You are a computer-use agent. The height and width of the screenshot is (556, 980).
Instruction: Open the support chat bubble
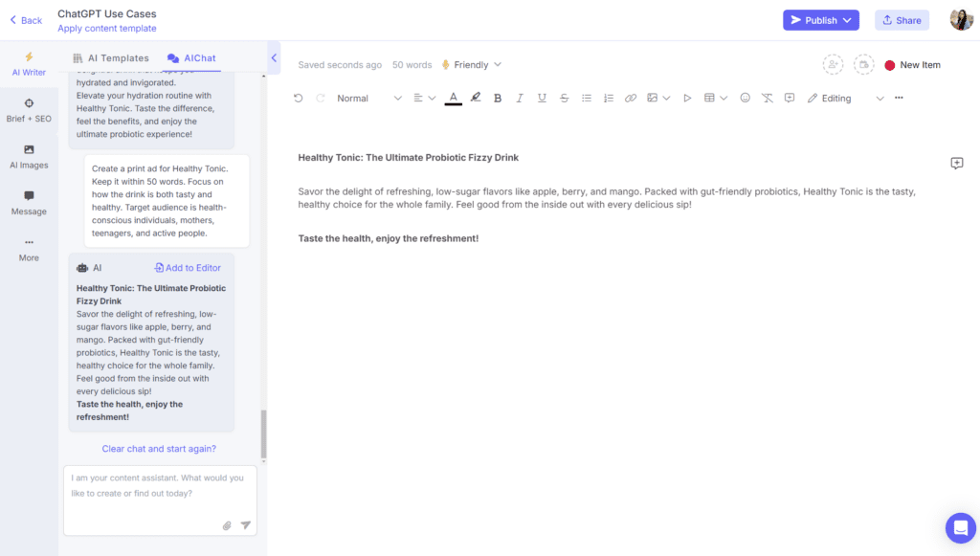point(961,528)
